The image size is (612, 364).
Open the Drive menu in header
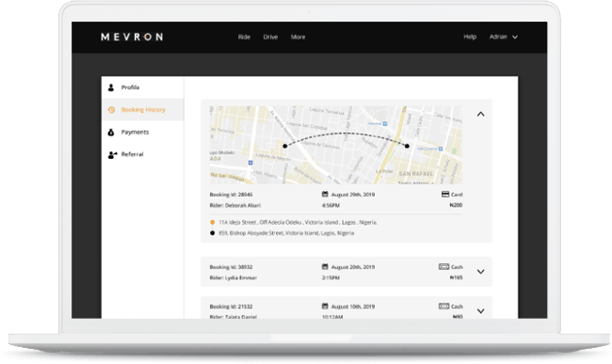click(270, 37)
